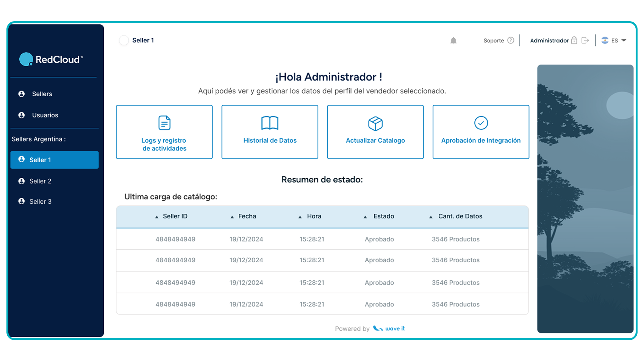Click the Argentina flag icon
This screenshot has height=361, width=644.
point(605,40)
